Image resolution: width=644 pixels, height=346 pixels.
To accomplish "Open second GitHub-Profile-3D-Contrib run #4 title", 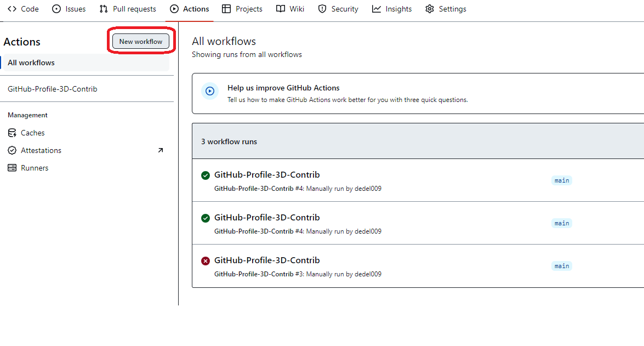I will [x=267, y=217].
